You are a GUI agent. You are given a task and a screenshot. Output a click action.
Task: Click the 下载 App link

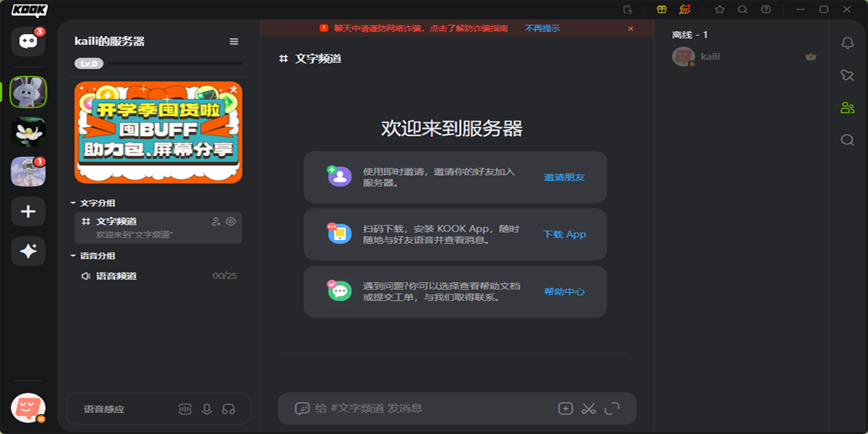pyautogui.click(x=563, y=234)
